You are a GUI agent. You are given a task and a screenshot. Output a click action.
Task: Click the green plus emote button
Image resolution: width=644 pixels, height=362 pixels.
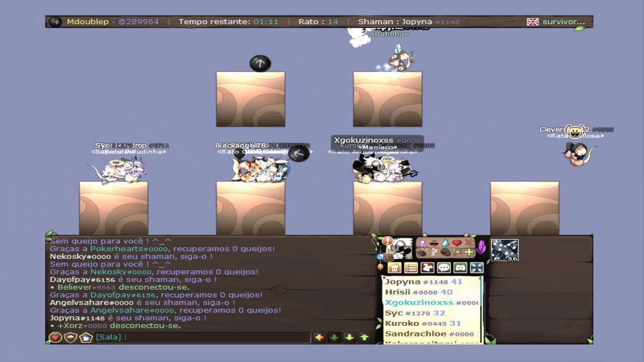click(x=469, y=252)
